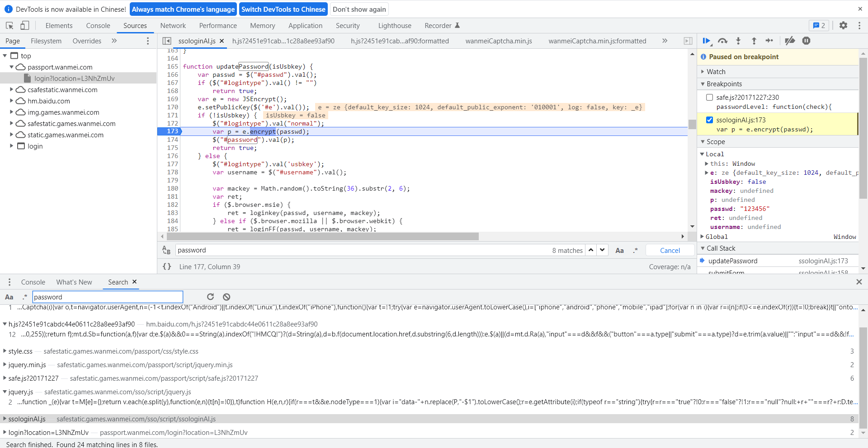
Task: Click Switch DevTools to Chinese button
Action: click(283, 9)
